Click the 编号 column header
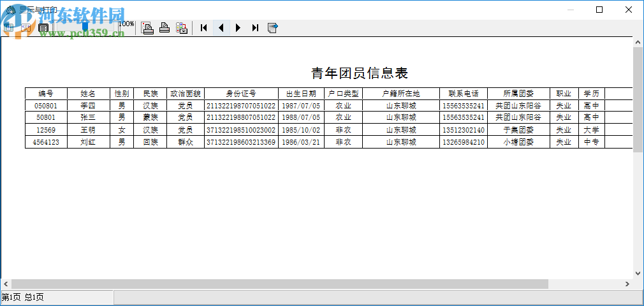 coord(46,93)
